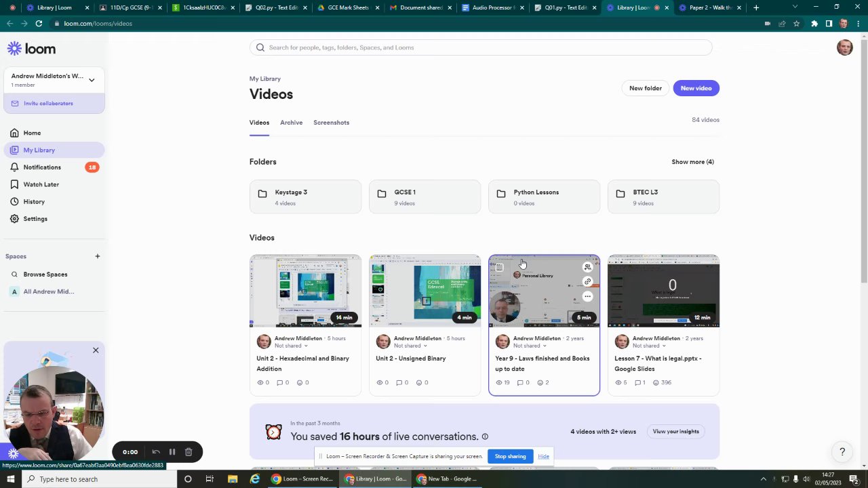Copy link icon on Year 9 video
This screenshot has height=488, width=868.
[x=587, y=281]
